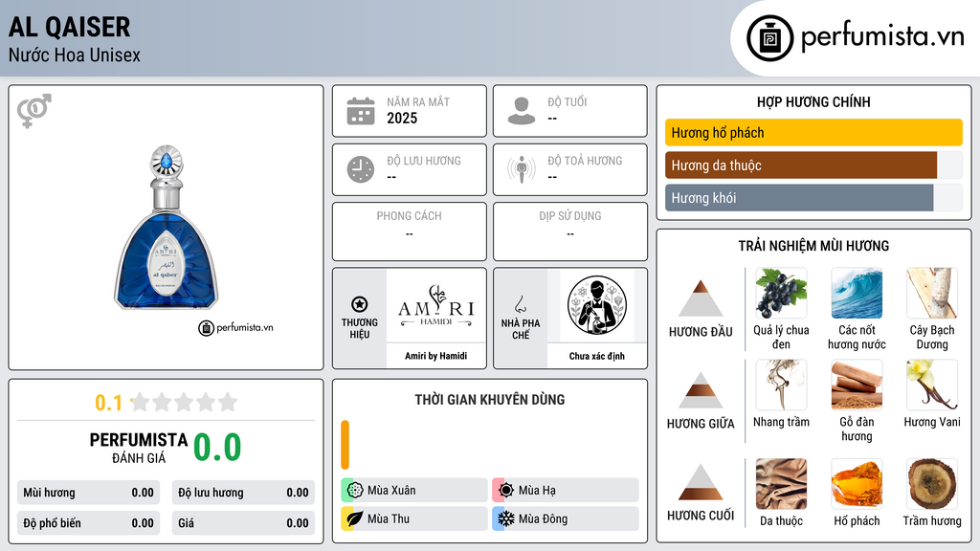Click the perfumer illustration image
Screen dimensions: 980x551
pos(597,305)
